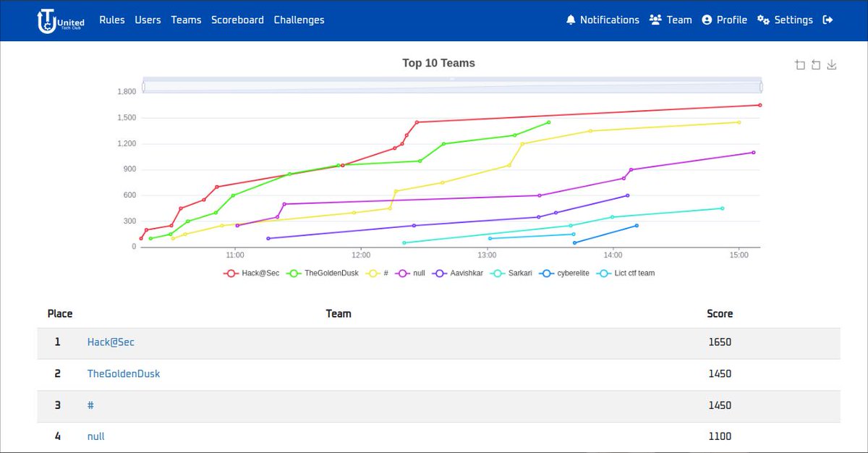
Task: Toggle Aavishkar series in chart legend
Action: coord(458,273)
